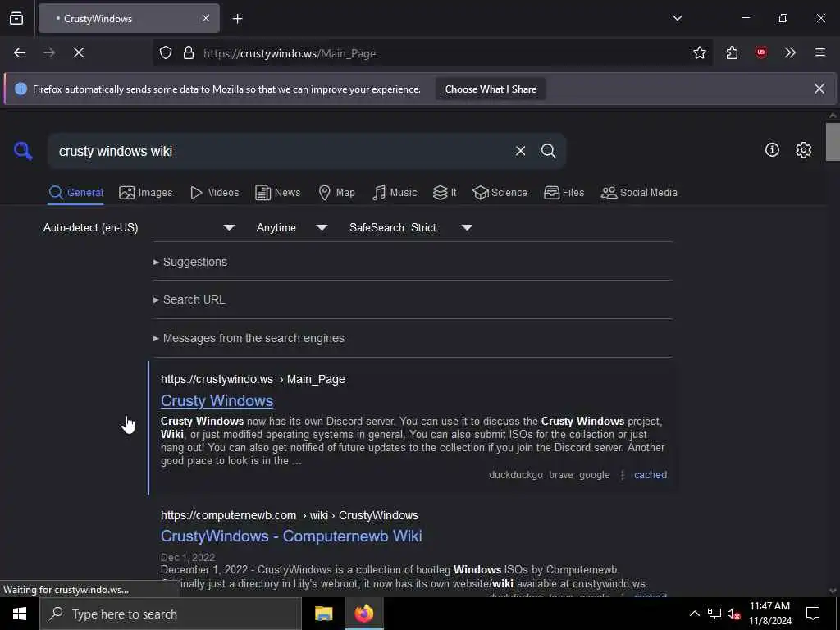Switch to Science search category
Screen dimensions: 840x630
pos(500,192)
